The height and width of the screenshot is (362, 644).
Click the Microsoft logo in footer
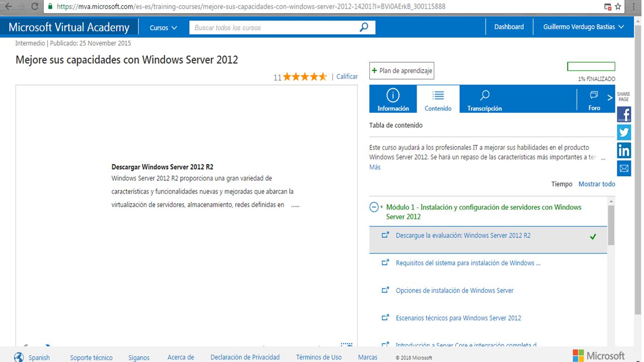coord(598,356)
